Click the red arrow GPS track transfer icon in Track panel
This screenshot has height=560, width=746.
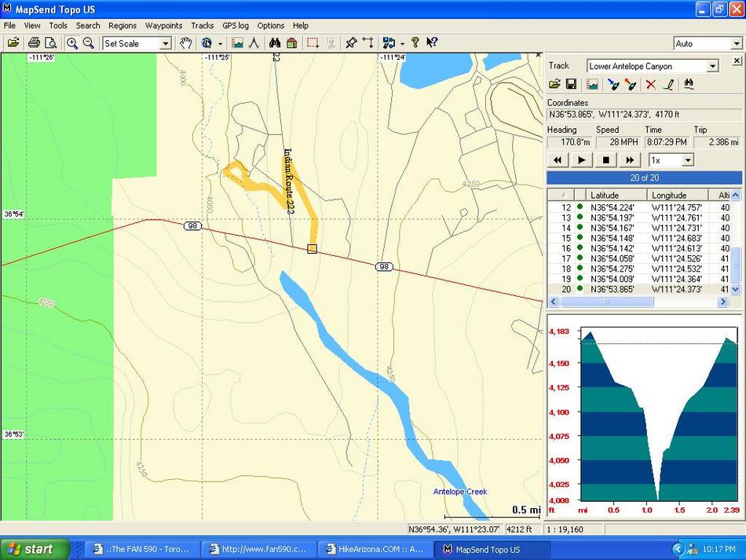click(x=630, y=84)
